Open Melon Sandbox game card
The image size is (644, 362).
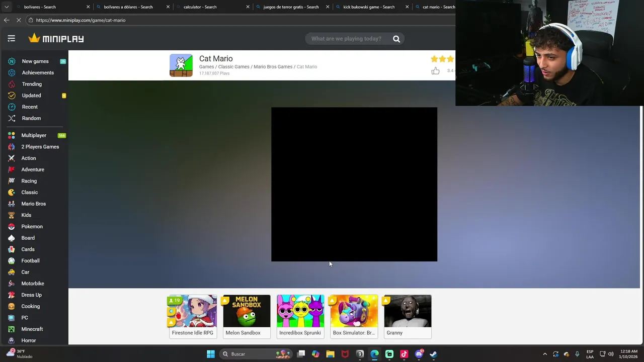tap(247, 316)
